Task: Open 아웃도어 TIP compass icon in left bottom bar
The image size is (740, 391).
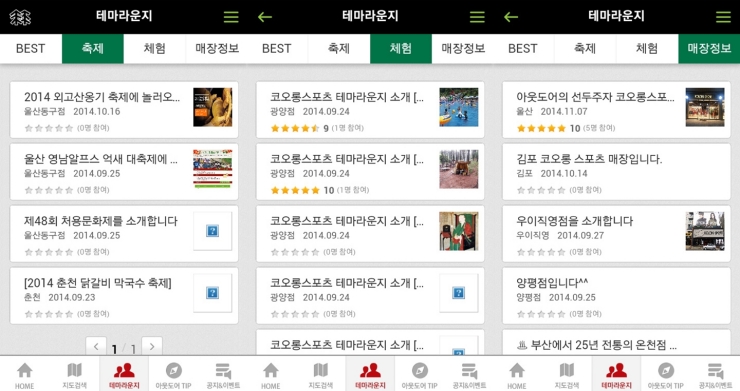Action: click(x=173, y=376)
